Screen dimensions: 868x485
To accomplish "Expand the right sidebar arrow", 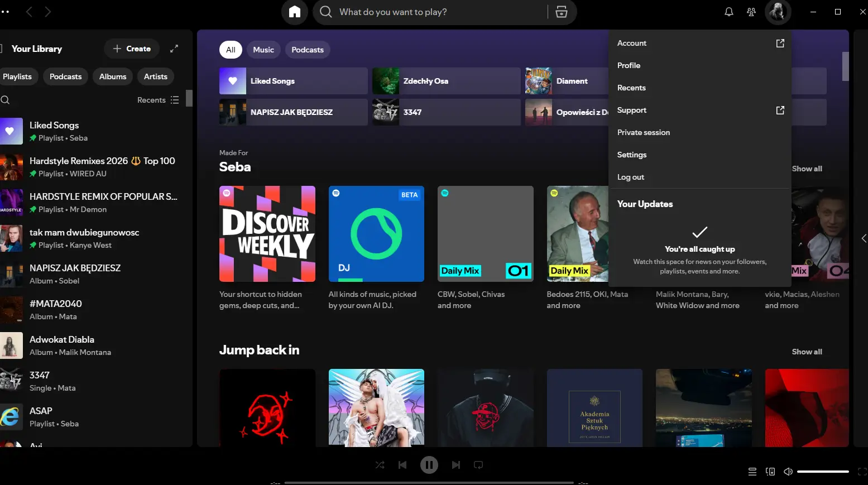I will coord(864,238).
